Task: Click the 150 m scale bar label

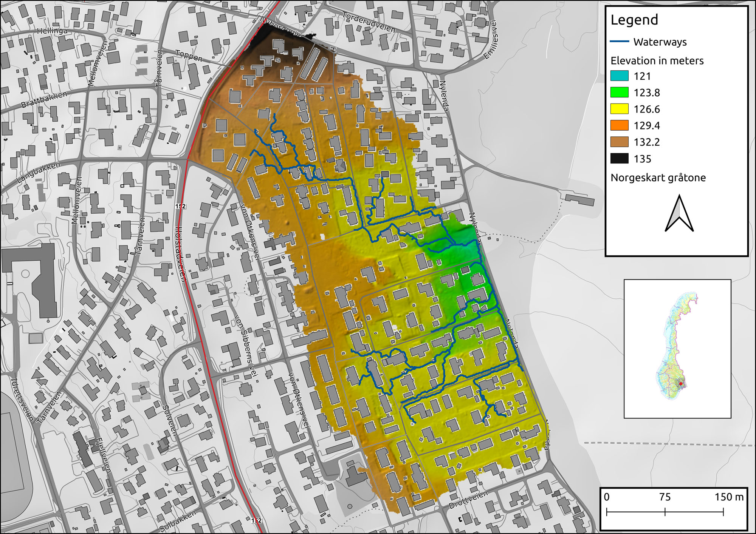Action: pyautogui.click(x=729, y=497)
